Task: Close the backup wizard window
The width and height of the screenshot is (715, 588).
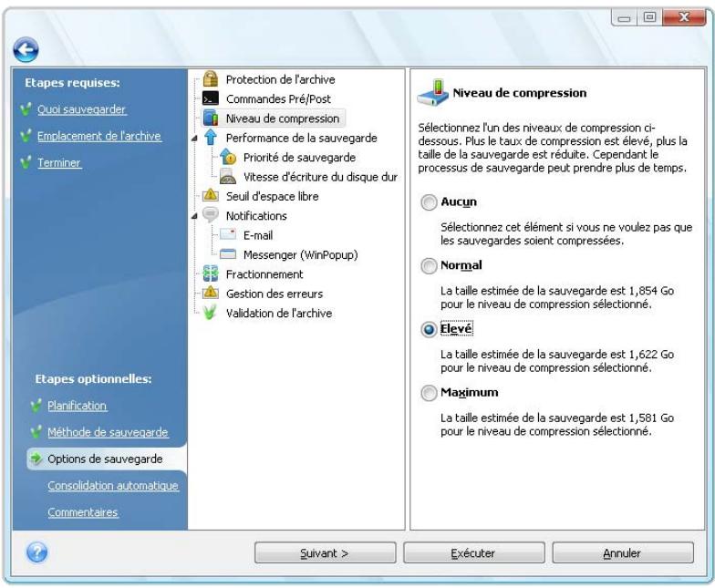Action: tap(684, 17)
